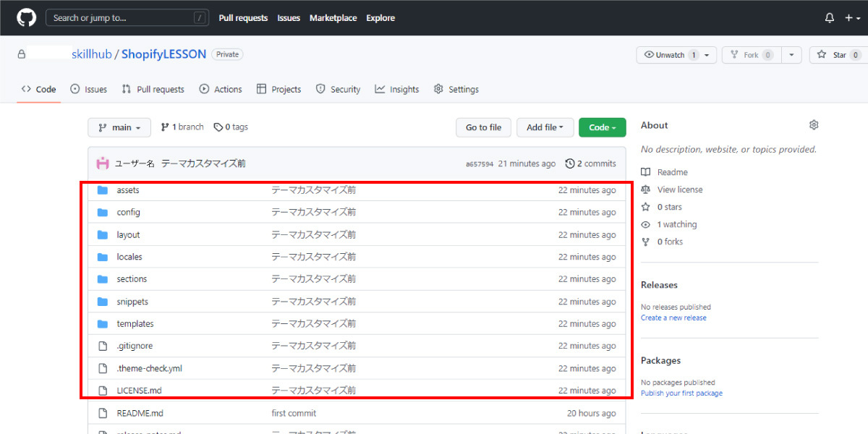The image size is (868, 434).
Task: Open the Add file dropdown
Action: pos(545,127)
